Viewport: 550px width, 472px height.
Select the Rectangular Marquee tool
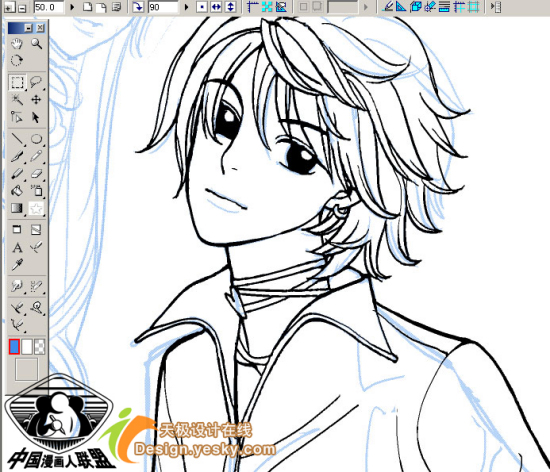tap(17, 83)
